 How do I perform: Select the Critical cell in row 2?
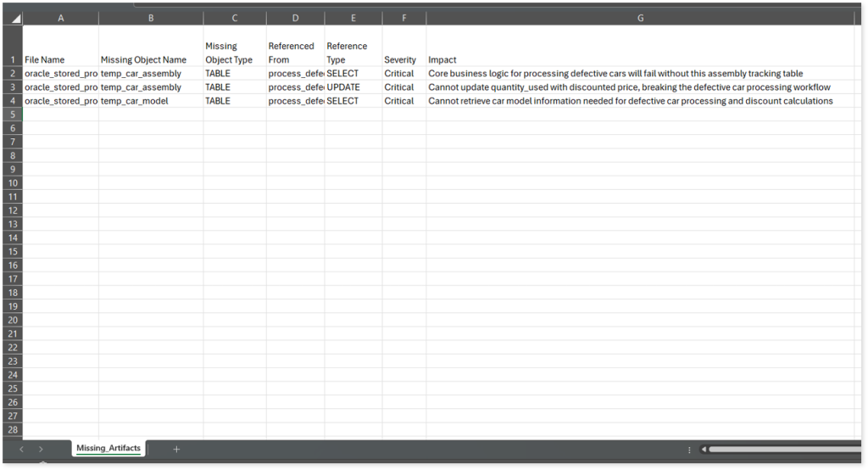click(403, 74)
